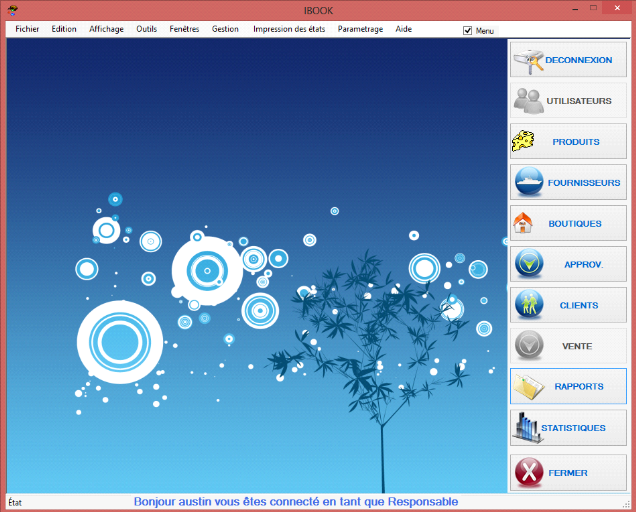Click the grey round VENTE icon
This screenshot has width=636, height=512.
tap(528, 346)
